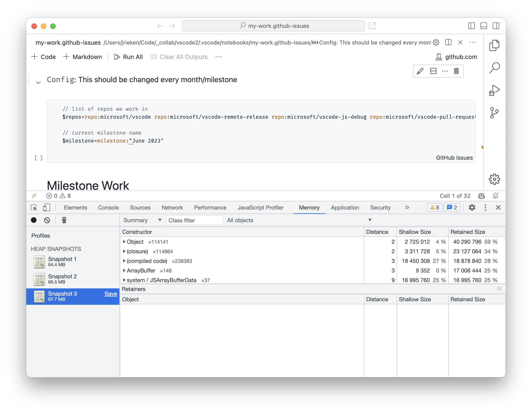Click the notifications bell in status bar

[495, 196]
